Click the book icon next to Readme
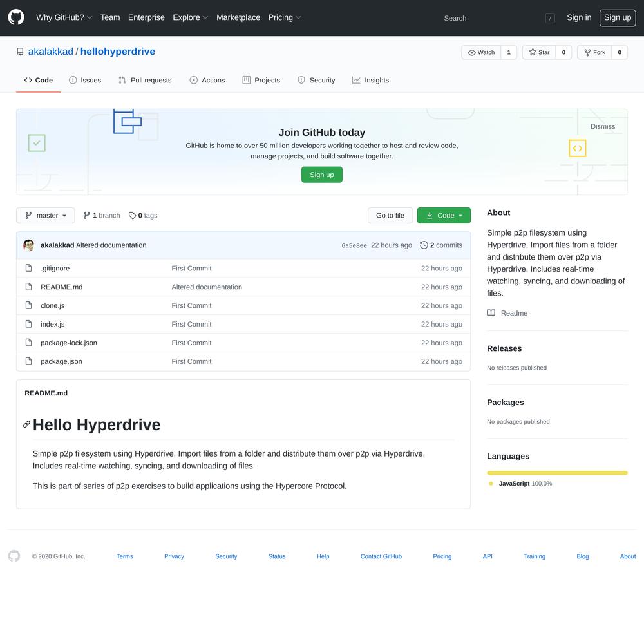644x644 pixels. pos(491,313)
